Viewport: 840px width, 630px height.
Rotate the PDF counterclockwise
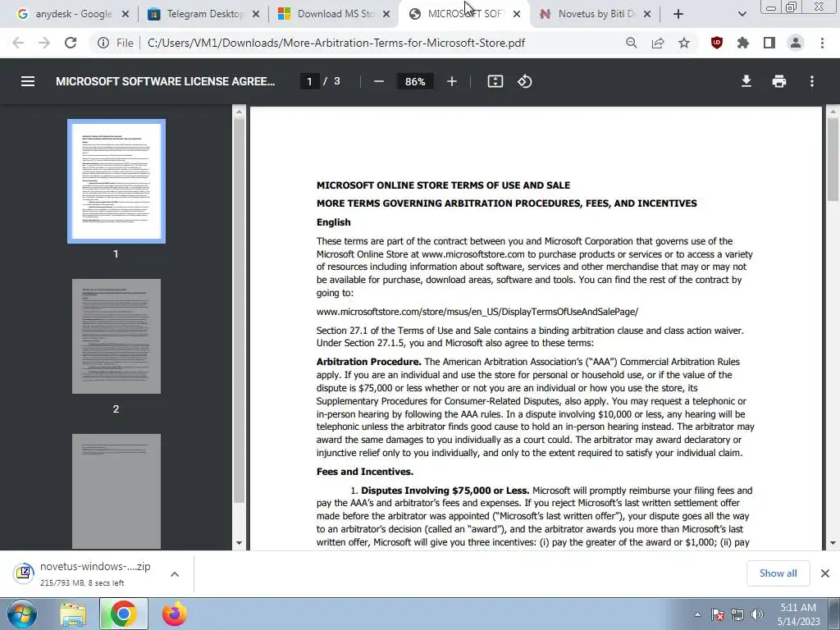tap(524, 81)
